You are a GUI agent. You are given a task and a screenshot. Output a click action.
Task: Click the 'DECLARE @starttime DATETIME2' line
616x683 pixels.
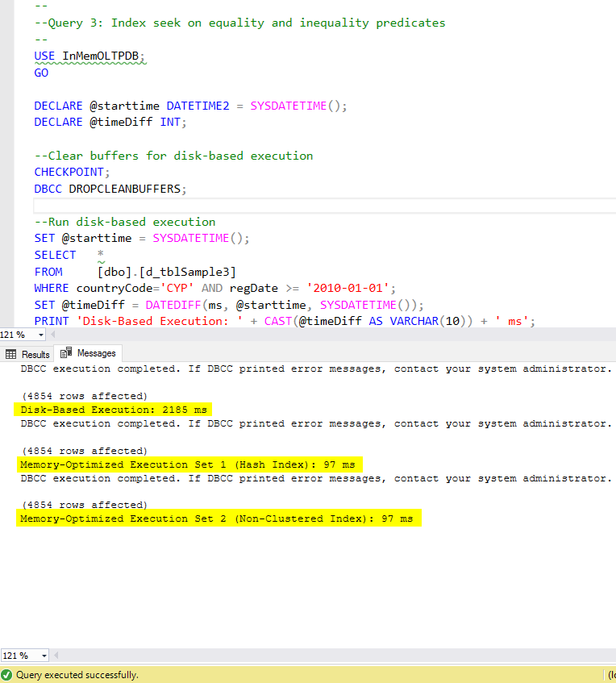pos(190,106)
